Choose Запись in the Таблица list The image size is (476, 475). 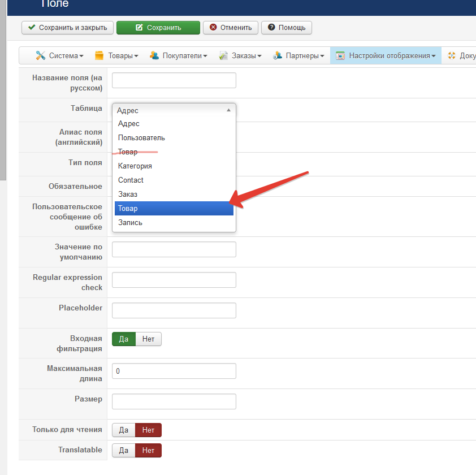(174, 222)
